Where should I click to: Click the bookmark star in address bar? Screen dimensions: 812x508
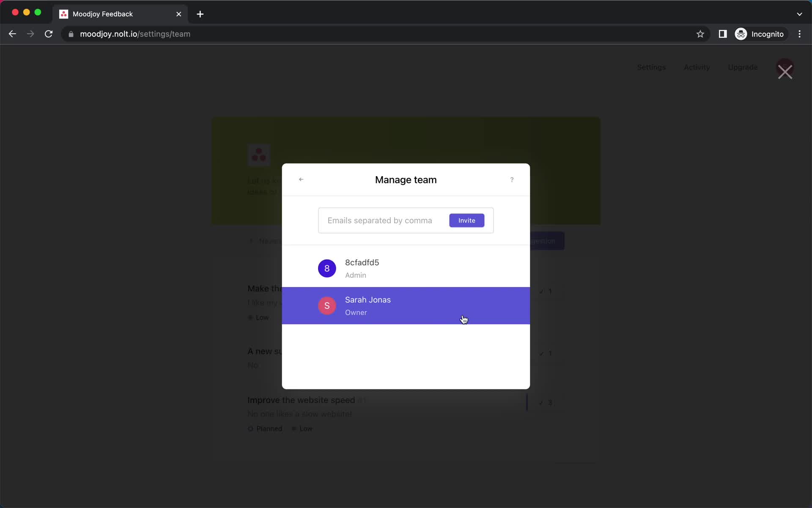click(700, 34)
